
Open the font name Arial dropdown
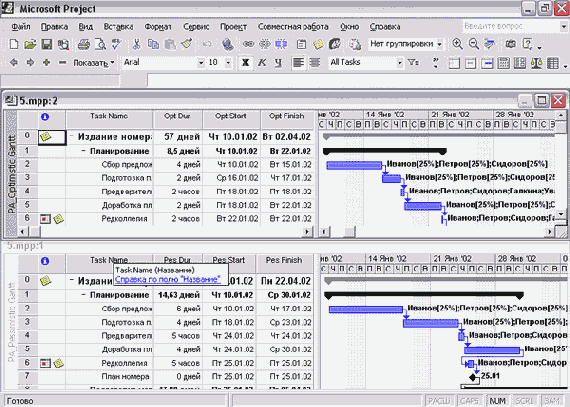pyautogui.click(x=201, y=63)
